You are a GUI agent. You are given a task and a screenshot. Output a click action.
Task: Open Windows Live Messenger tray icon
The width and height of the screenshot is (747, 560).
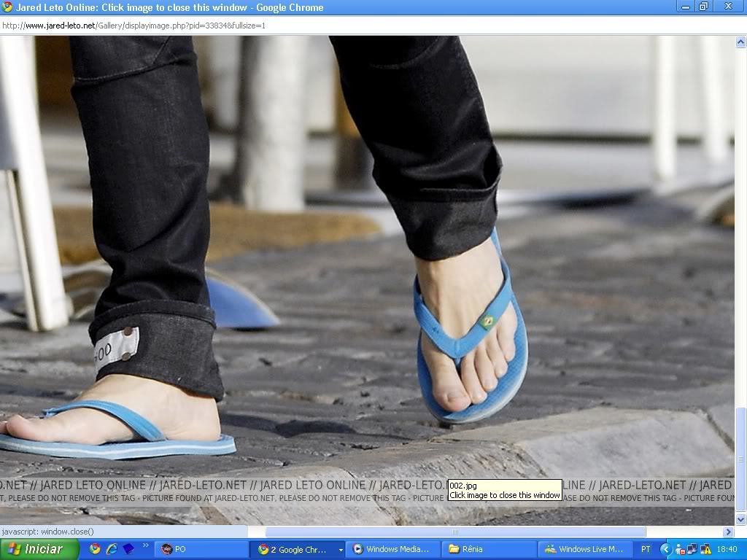(679, 549)
